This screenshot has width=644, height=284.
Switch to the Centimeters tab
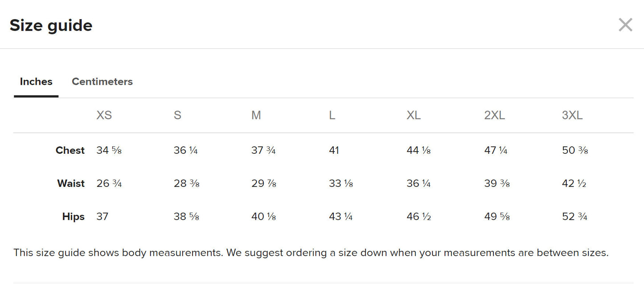[102, 82]
